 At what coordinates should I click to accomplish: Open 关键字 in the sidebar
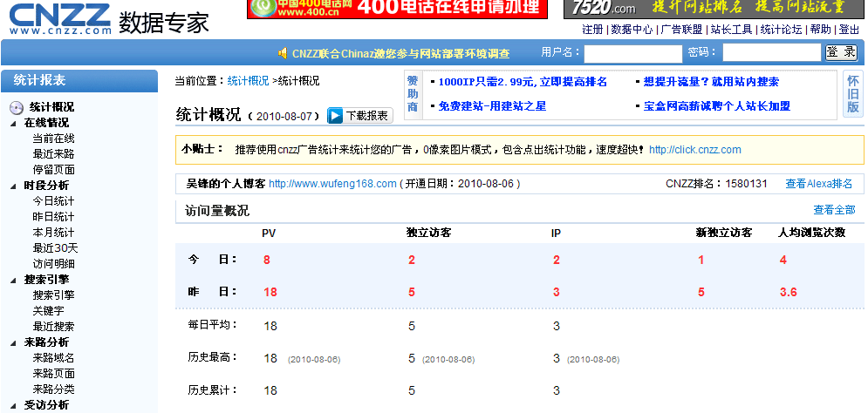click(48, 311)
